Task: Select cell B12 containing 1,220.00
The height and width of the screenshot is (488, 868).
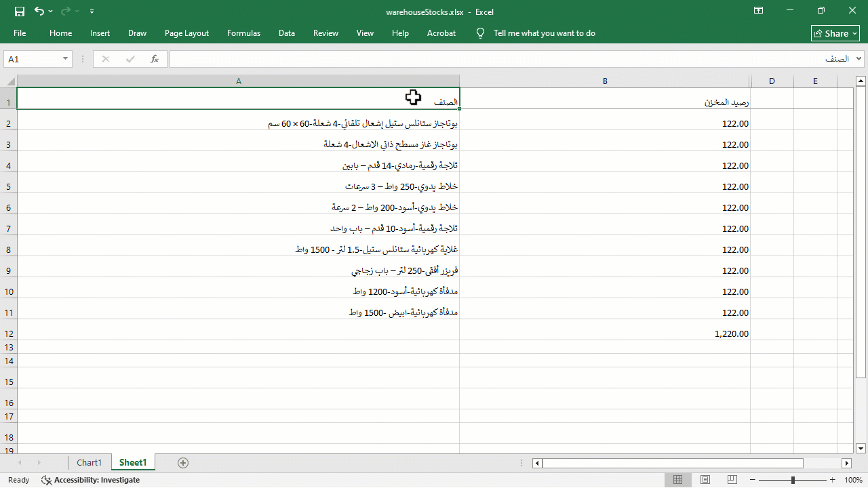Action: point(605,333)
